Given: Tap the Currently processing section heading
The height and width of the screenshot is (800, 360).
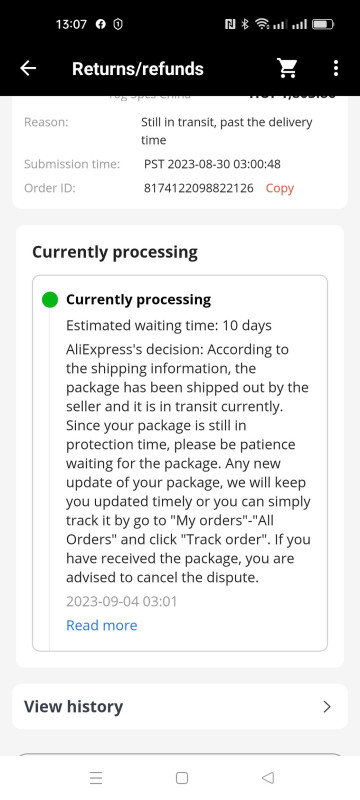Looking at the screenshot, I should [x=115, y=253].
